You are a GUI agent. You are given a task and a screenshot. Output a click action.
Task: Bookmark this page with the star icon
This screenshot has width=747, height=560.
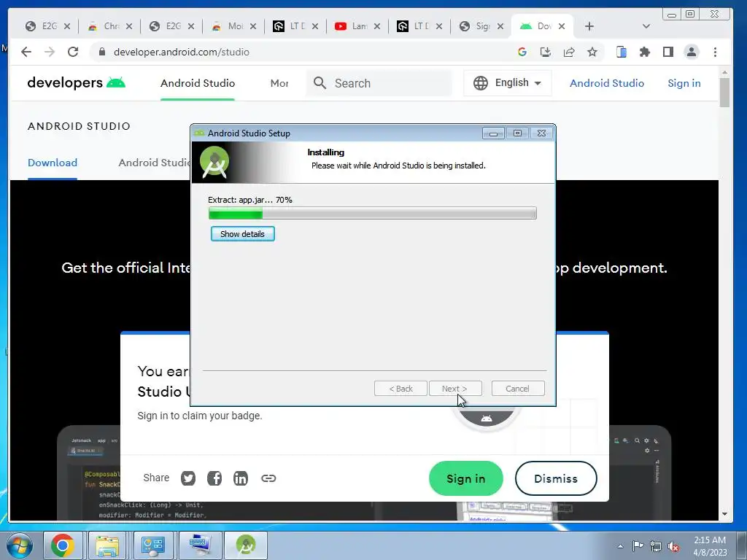point(592,52)
